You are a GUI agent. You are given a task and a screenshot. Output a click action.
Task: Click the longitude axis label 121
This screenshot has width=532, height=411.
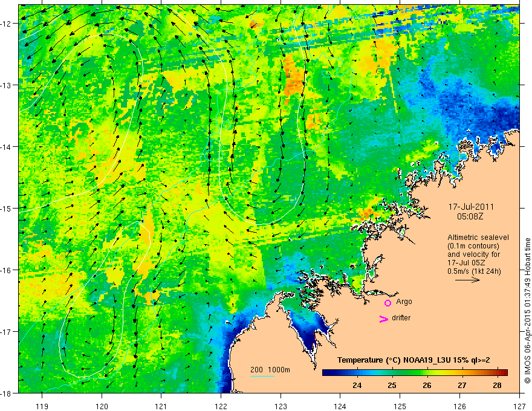(161, 406)
